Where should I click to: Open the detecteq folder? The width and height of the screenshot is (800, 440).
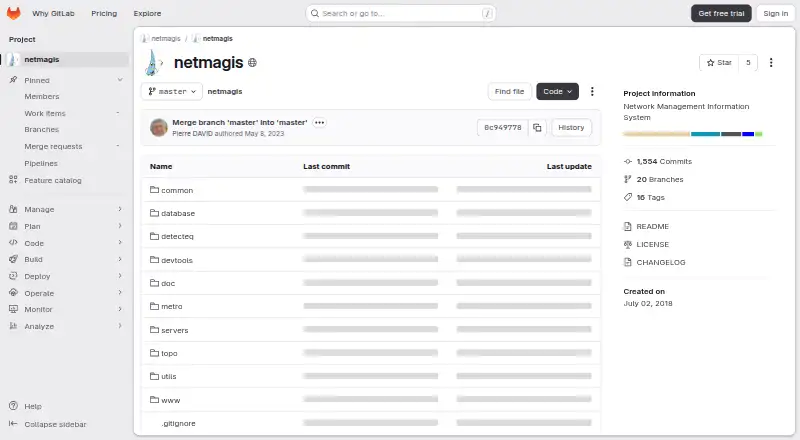(x=177, y=236)
